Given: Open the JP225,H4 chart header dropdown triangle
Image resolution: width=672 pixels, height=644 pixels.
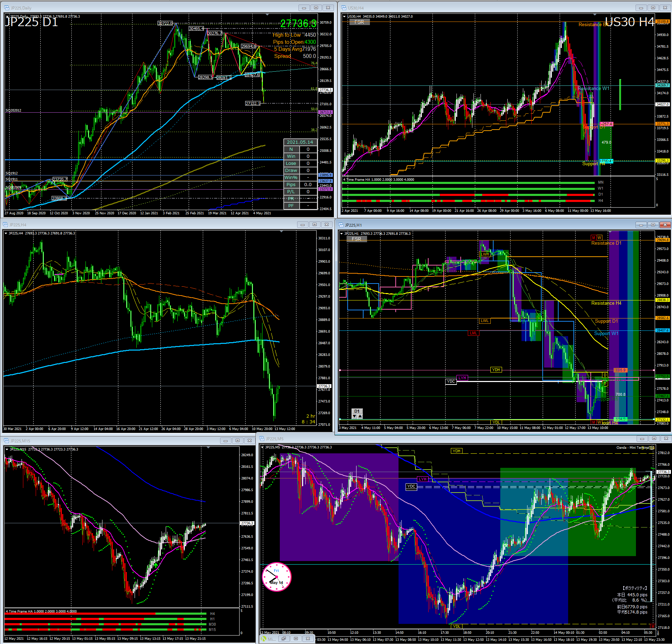Looking at the screenshot, I should pyautogui.click(x=6, y=233).
